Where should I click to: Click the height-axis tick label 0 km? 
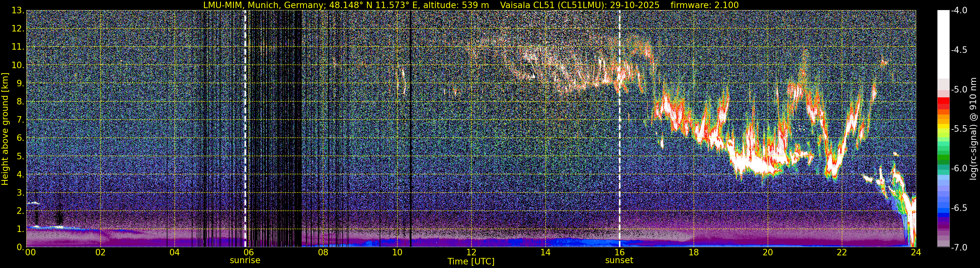pyautogui.click(x=20, y=247)
